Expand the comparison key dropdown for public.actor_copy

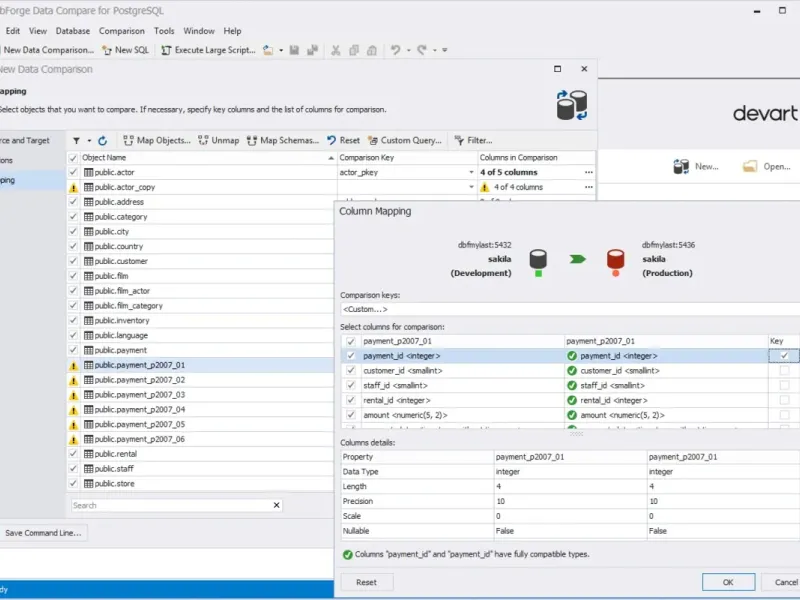point(470,187)
